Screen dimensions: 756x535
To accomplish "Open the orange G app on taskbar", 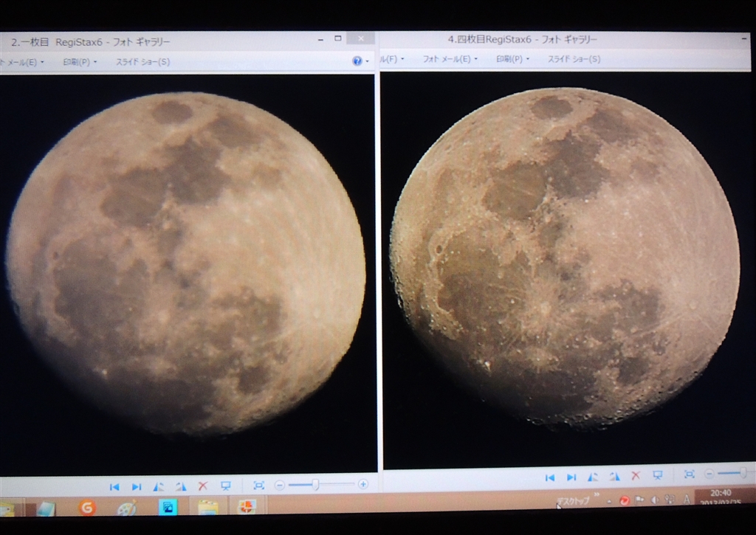I will pyautogui.click(x=87, y=508).
